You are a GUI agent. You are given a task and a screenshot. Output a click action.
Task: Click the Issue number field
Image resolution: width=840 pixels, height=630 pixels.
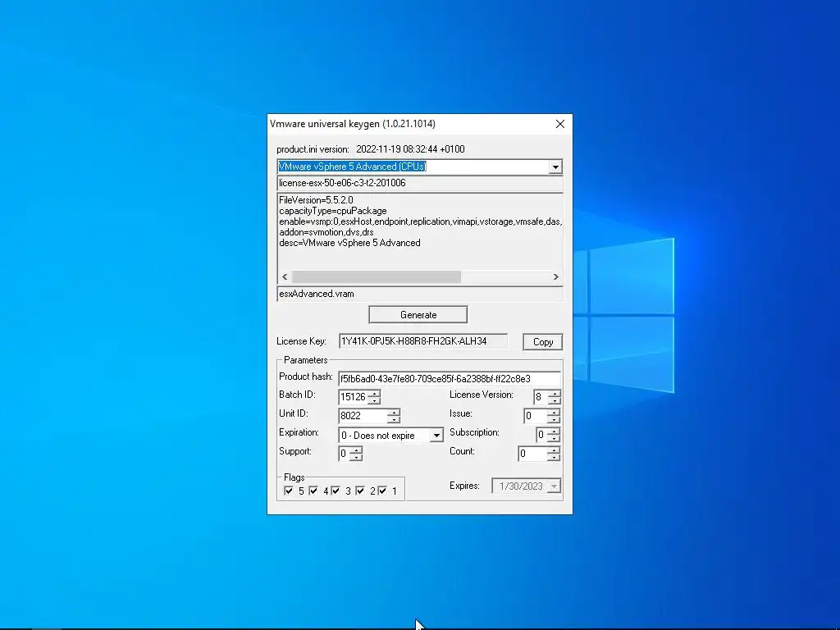(x=536, y=416)
